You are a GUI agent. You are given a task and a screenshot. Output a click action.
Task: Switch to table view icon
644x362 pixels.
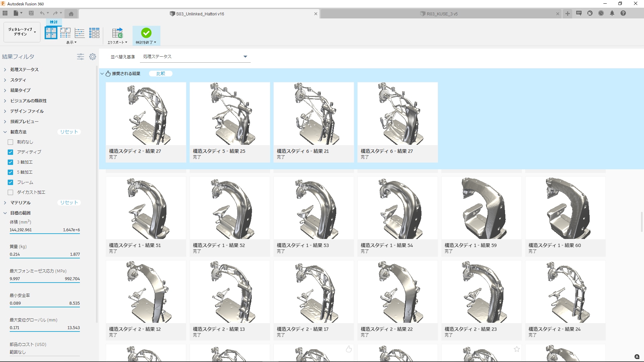pyautogui.click(x=94, y=33)
